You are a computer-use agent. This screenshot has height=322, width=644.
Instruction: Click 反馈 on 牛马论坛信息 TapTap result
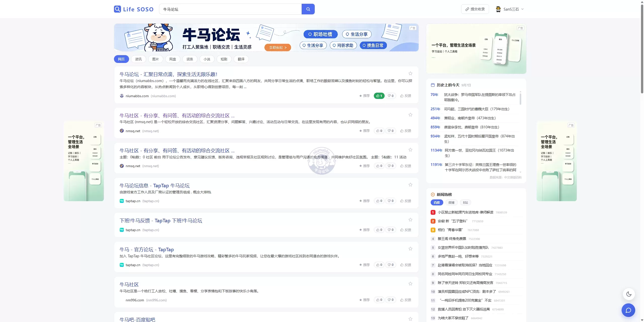point(406,201)
